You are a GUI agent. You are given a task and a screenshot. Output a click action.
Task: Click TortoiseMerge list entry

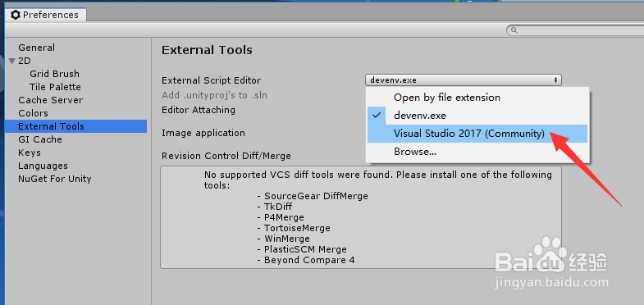point(297,228)
